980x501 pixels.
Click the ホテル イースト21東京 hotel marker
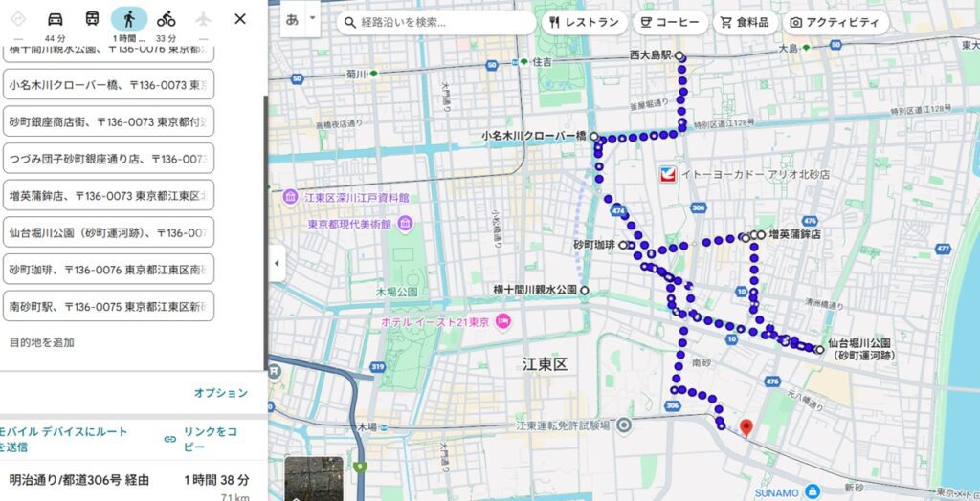(x=503, y=319)
